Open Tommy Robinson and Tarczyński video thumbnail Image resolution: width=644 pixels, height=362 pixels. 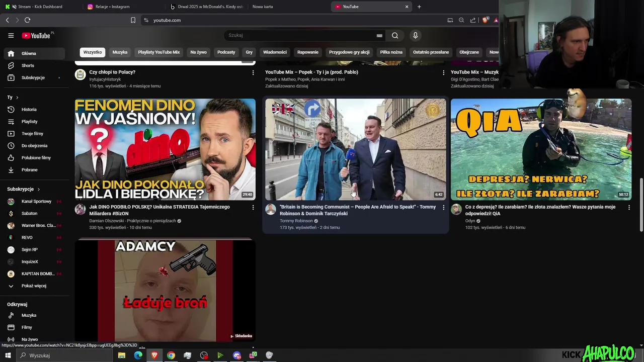tap(355, 149)
